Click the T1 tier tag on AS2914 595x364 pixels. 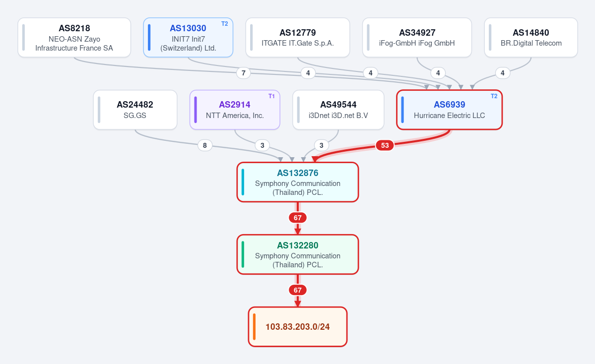coord(272,96)
